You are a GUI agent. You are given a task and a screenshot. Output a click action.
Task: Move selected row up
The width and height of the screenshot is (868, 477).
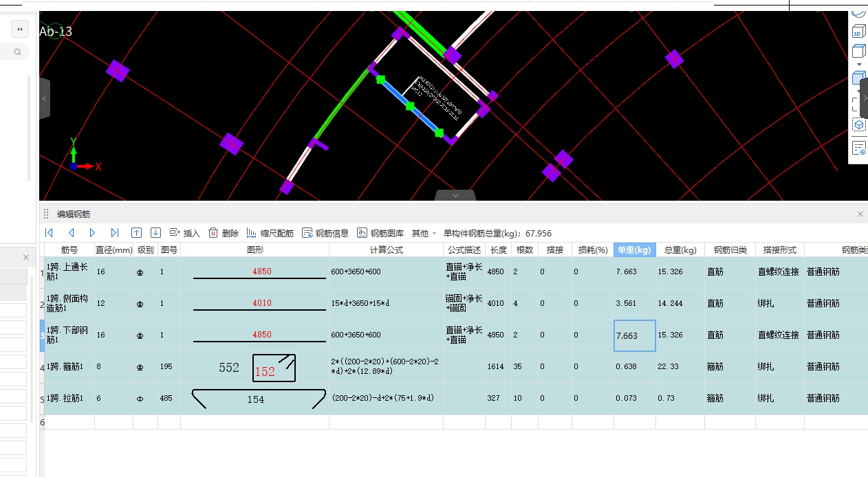pos(136,233)
